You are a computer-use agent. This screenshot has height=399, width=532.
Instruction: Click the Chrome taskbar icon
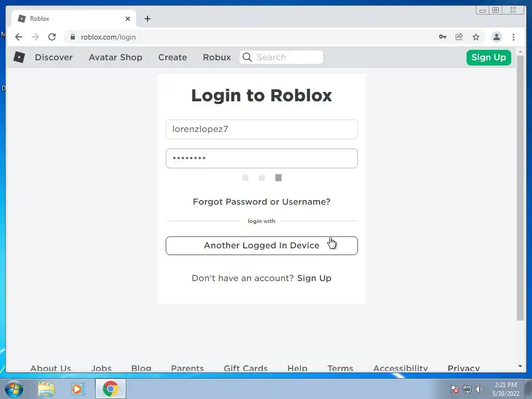pyautogui.click(x=110, y=389)
